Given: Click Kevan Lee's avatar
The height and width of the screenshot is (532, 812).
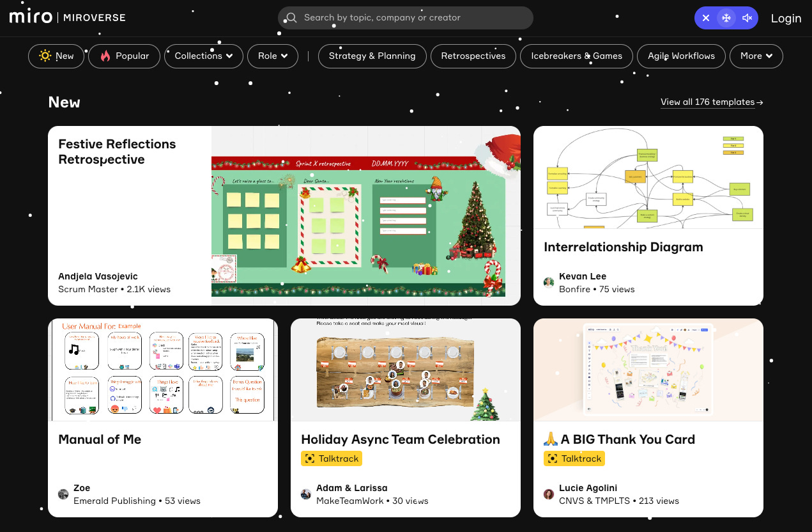Looking at the screenshot, I should coord(549,283).
